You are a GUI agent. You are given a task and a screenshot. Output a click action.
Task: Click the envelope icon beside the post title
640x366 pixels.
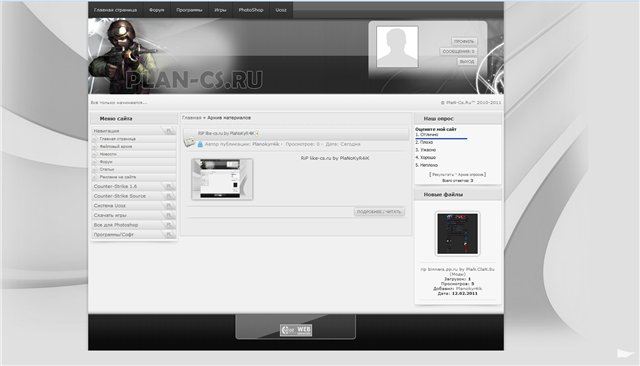189,142
